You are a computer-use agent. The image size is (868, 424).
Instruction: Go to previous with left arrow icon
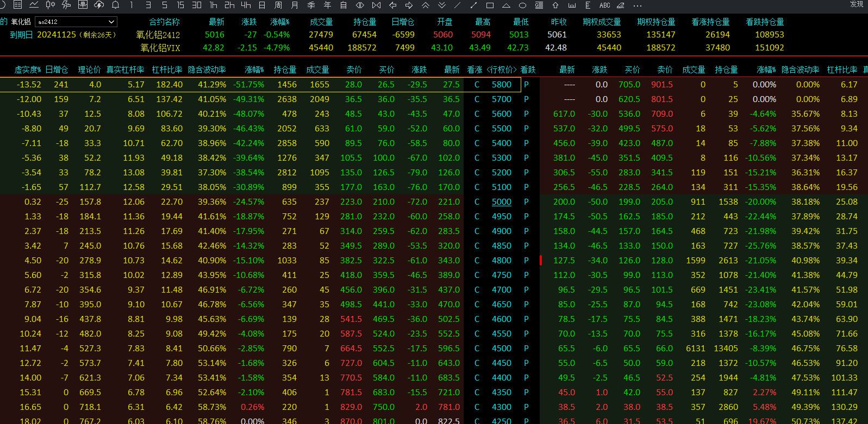tap(392, 5)
